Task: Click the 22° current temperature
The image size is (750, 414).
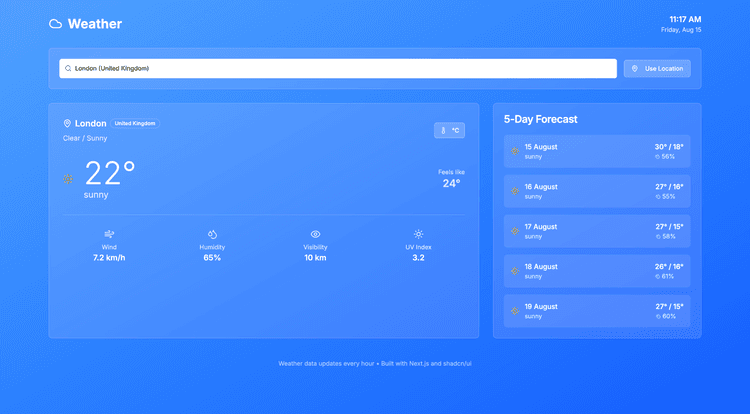Action: [110, 173]
